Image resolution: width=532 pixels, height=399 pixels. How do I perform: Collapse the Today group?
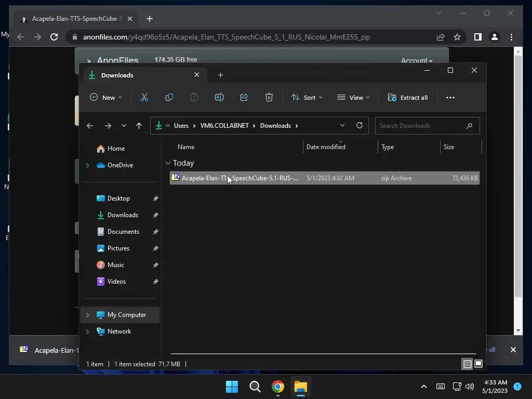click(168, 163)
